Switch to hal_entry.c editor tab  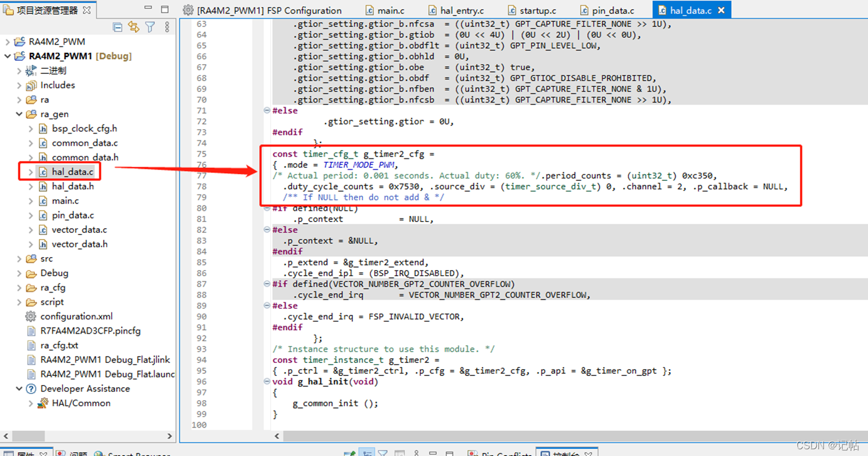coord(455,10)
